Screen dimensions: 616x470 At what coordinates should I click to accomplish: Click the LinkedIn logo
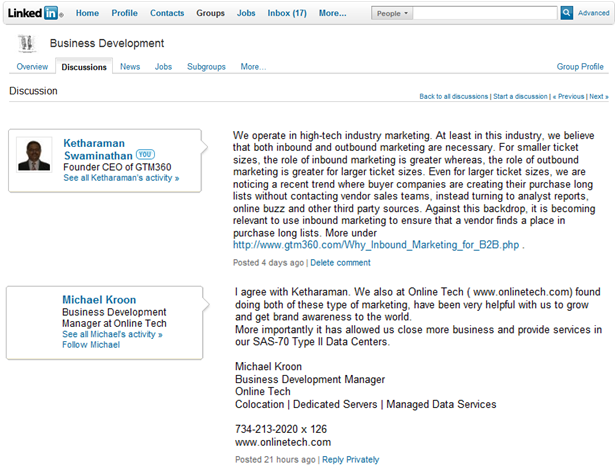point(35,13)
